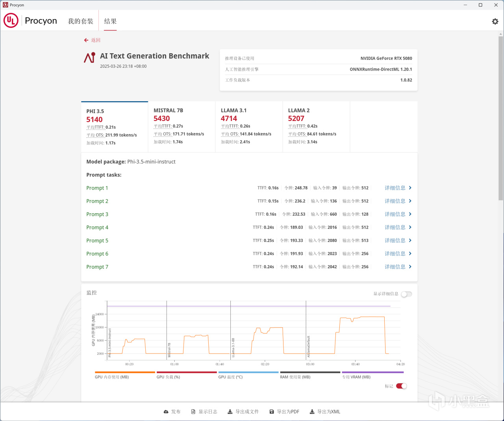504x421 pixels.
Task: Click the show log document icon
Action: click(x=193, y=412)
